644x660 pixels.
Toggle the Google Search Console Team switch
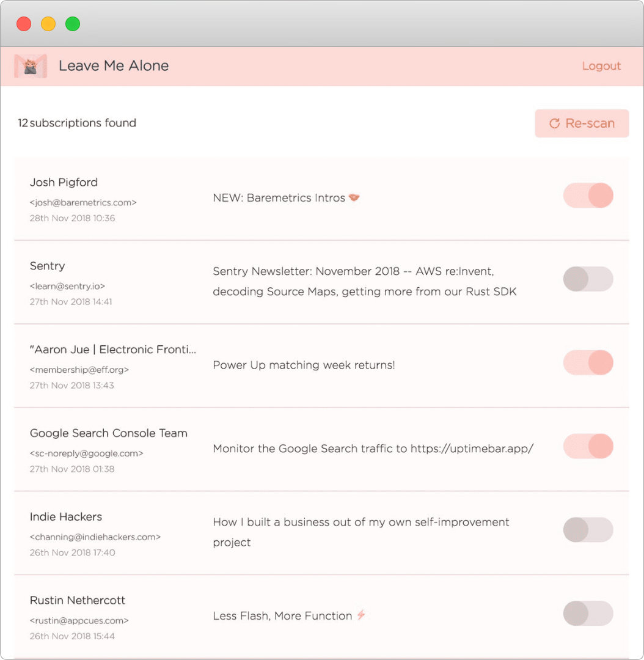pos(588,446)
